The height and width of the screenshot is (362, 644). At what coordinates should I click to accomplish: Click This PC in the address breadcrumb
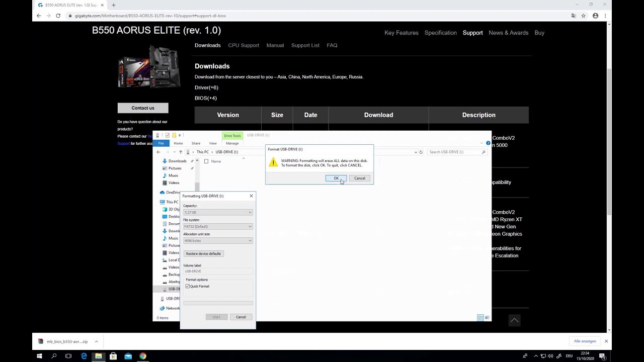tap(202, 152)
